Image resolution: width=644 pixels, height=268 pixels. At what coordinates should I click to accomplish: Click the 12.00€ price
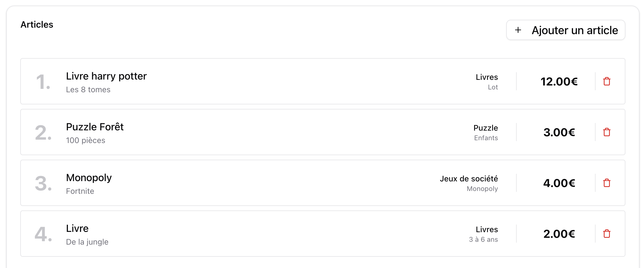(559, 82)
